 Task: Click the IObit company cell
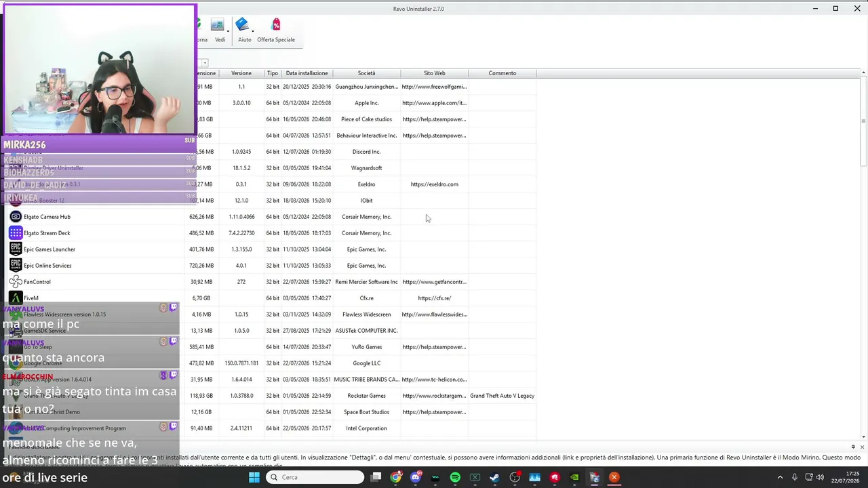(x=367, y=201)
